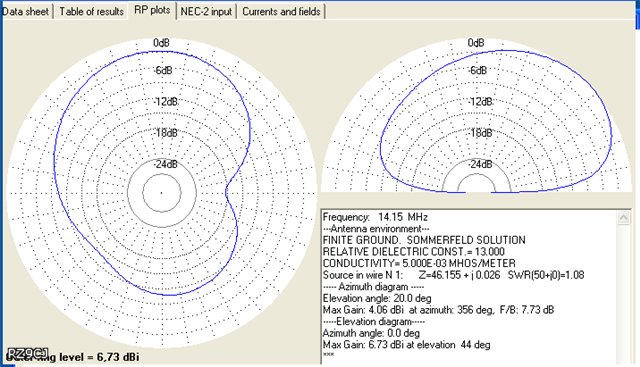Image resolution: width=640 pixels, height=367 pixels.
Task: Click the Elevation angle 20.0 deg line
Action: coord(377,298)
